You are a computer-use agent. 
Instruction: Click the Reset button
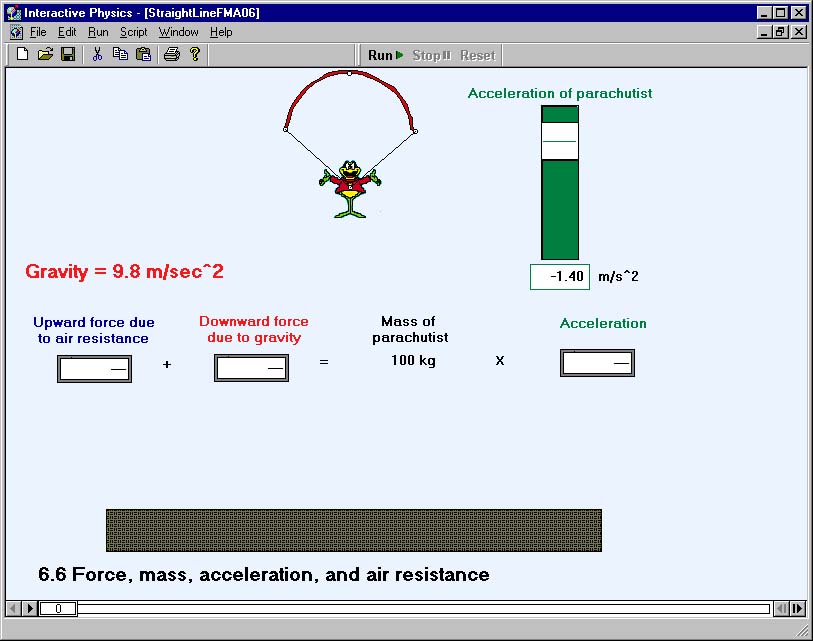[x=478, y=55]
